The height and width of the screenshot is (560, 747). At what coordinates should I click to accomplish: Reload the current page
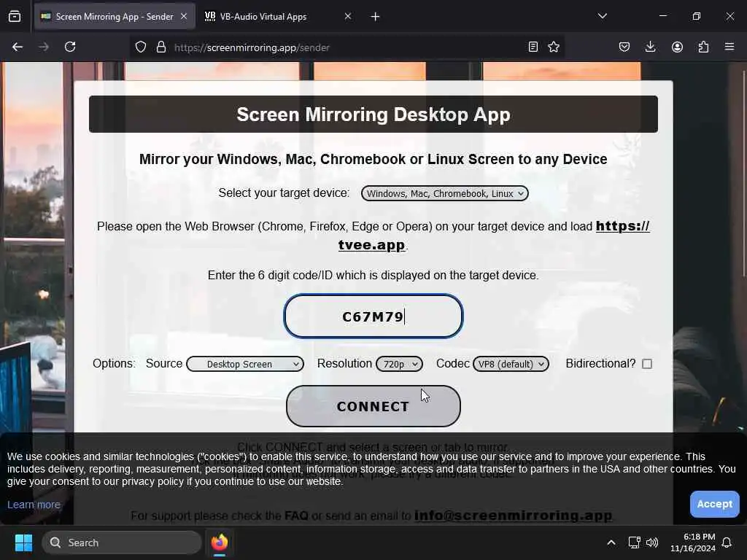coord(70,47)
